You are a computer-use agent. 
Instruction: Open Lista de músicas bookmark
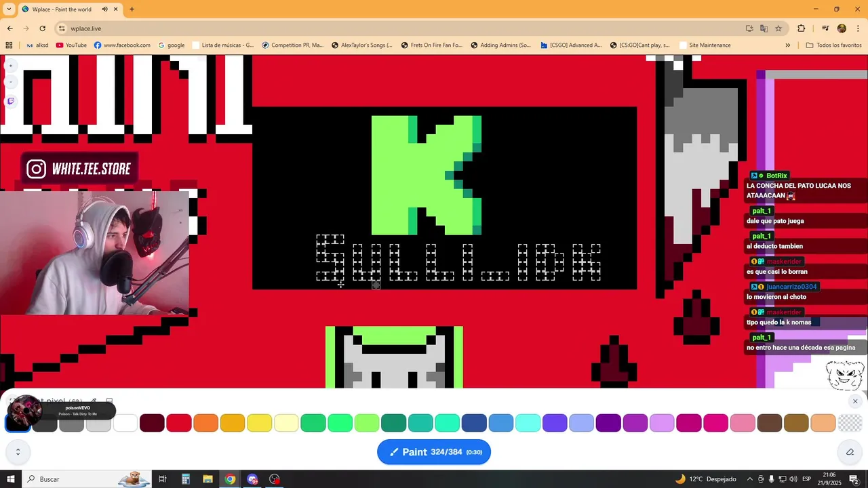pyautogui.click(x=222, y=45)
